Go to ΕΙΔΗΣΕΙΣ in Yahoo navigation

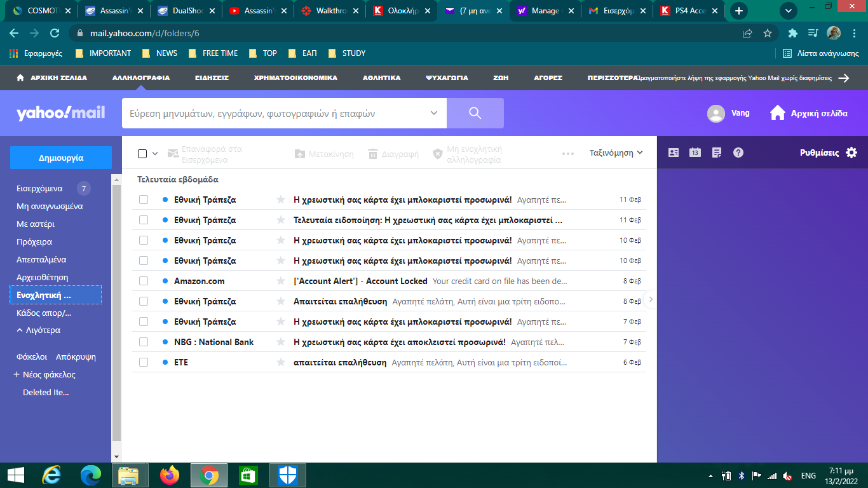coord(212,78)
